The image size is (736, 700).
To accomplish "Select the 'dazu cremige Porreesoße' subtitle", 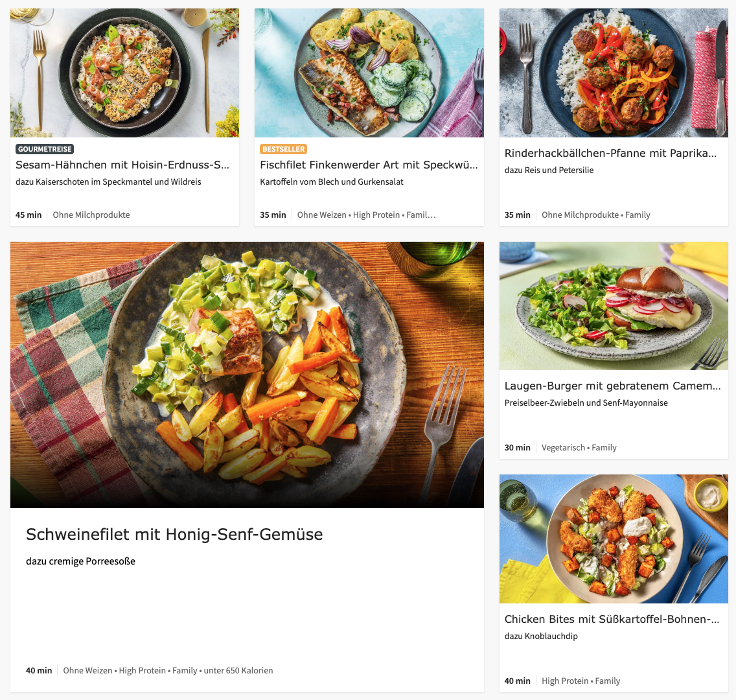I will pos(80,561).
